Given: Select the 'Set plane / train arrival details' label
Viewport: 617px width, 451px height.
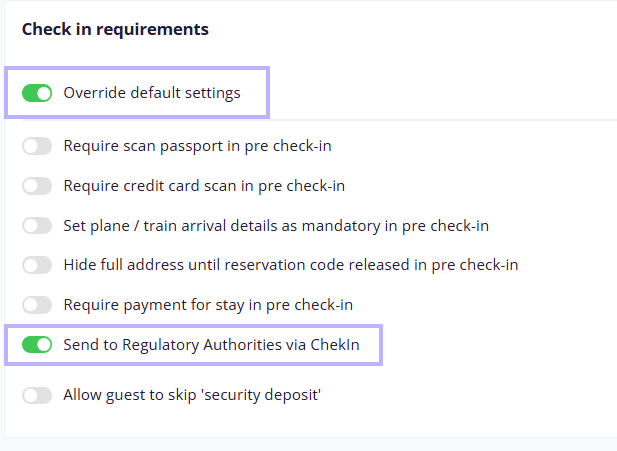Looking at the screenshot, I should [276, 226].
